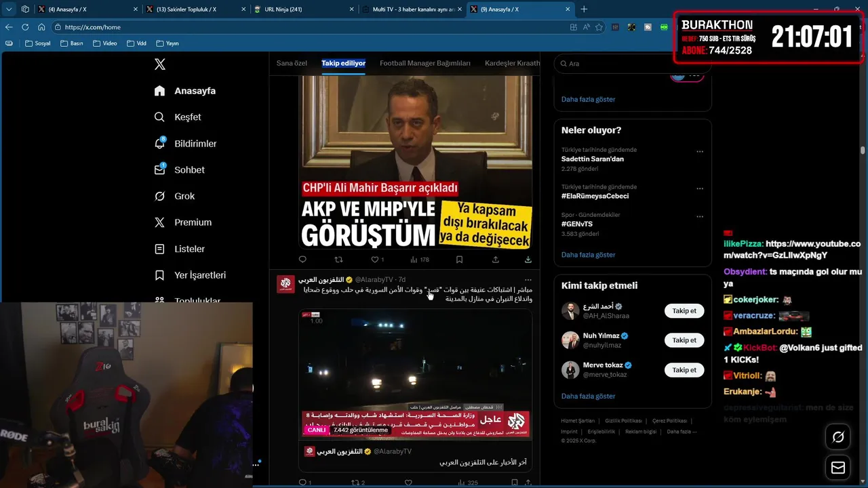868x488 pixels.
Task: Open the floating Grok button
Action: pos(838,437)
